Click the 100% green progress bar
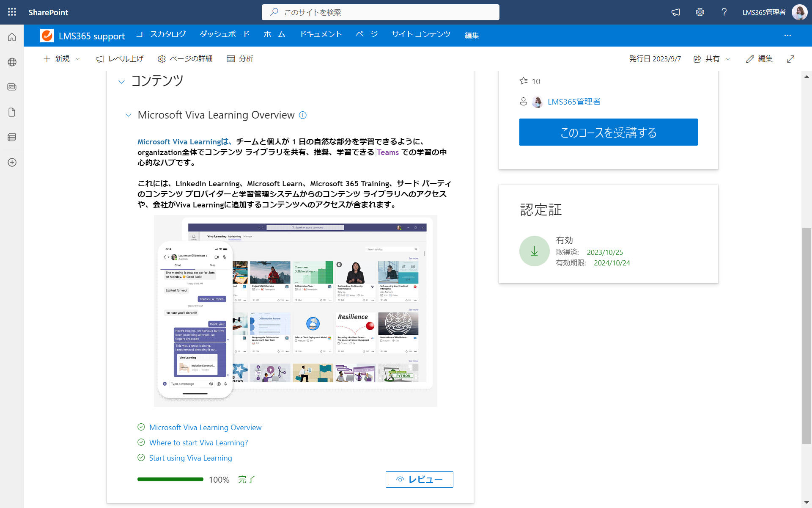 (170, 479)
